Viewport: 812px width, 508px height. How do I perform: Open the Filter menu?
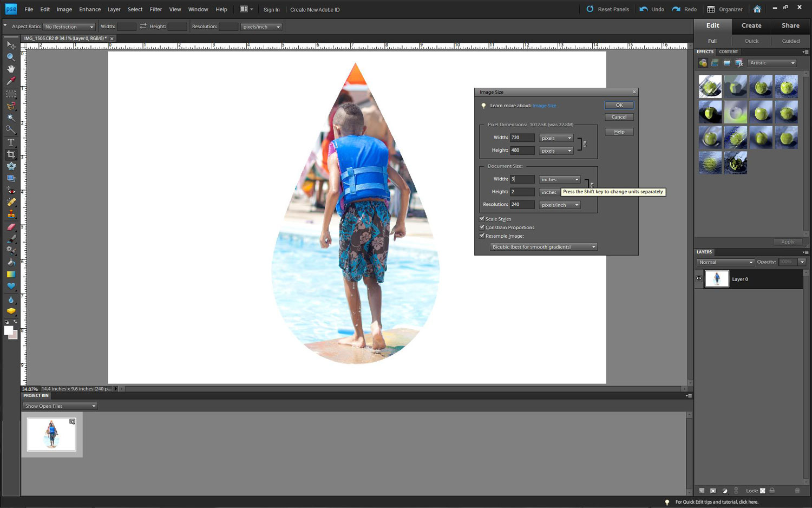[156, 9]
